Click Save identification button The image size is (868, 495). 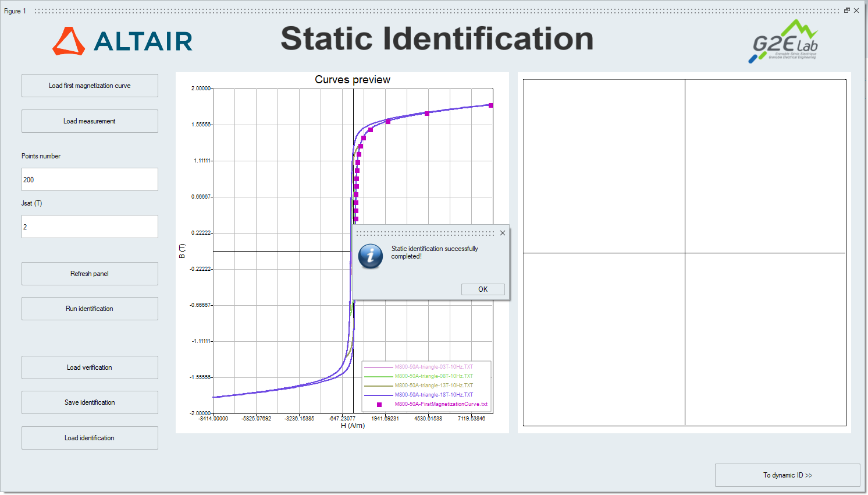click(90, 402)
